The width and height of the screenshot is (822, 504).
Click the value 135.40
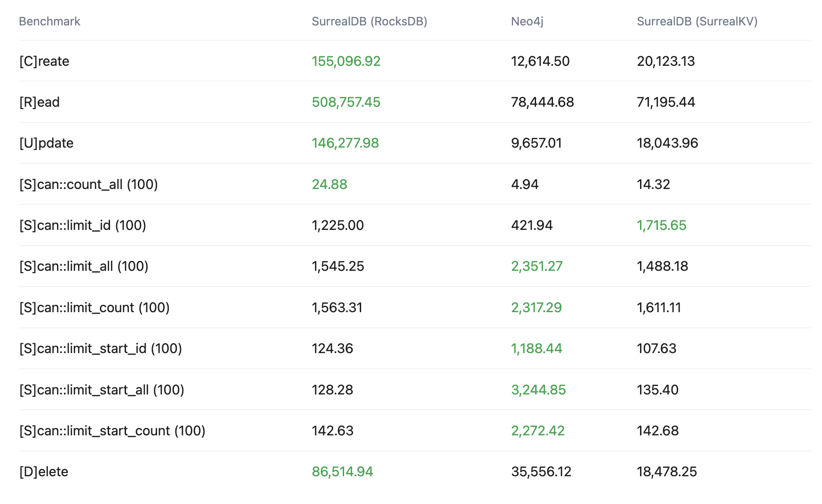coord(657,390)
